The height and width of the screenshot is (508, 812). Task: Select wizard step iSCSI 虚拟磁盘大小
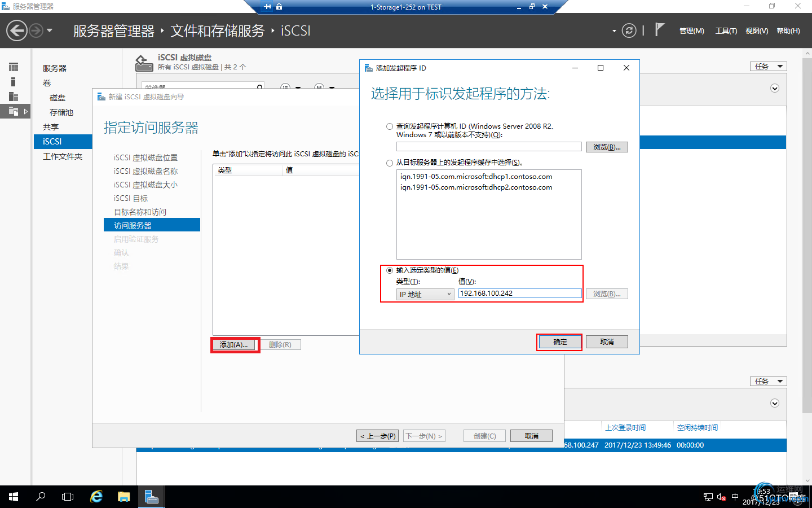(145, 185)
